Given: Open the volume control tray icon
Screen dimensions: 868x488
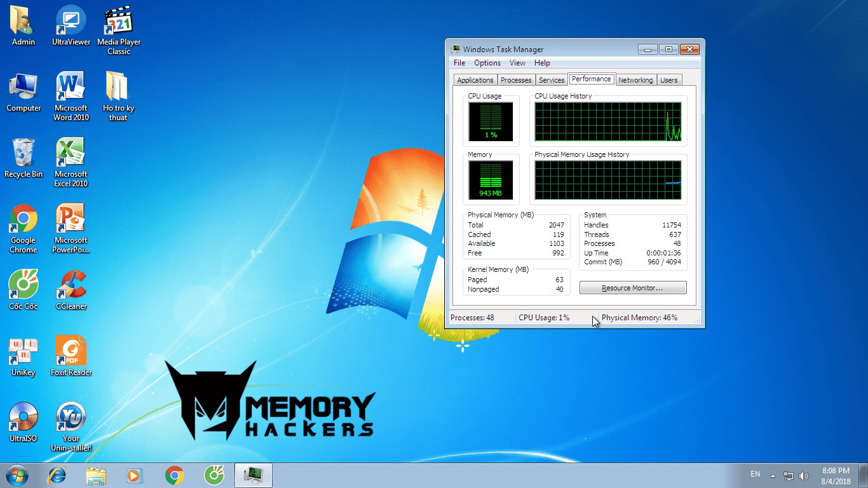Looking at the screenshot, I should [x=804, y=476].
